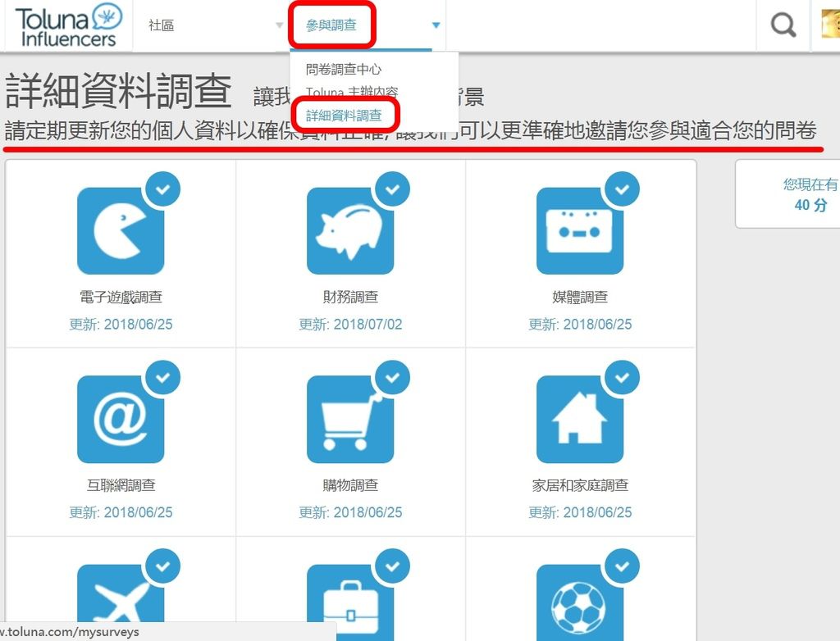Open the 媒體調查 cassette tape icon
Screen dimensions: 840x641
pos(581,230)
